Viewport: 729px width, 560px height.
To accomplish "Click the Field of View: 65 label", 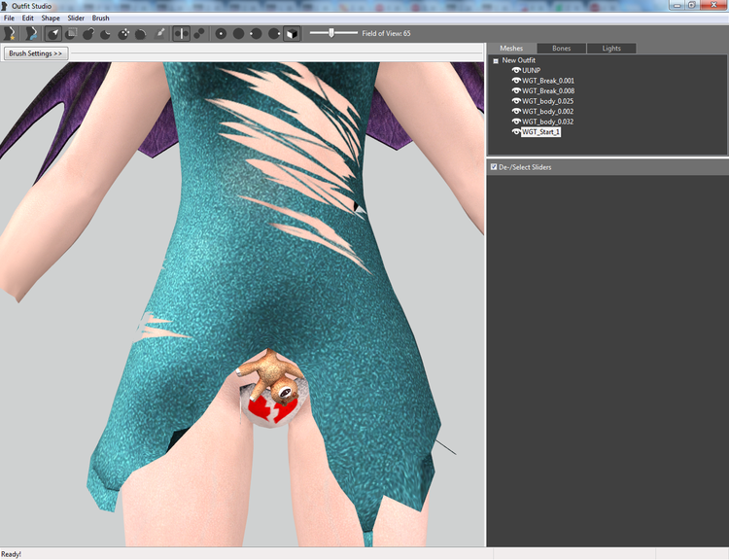I will pyautogui.click(x=386, y=33).
